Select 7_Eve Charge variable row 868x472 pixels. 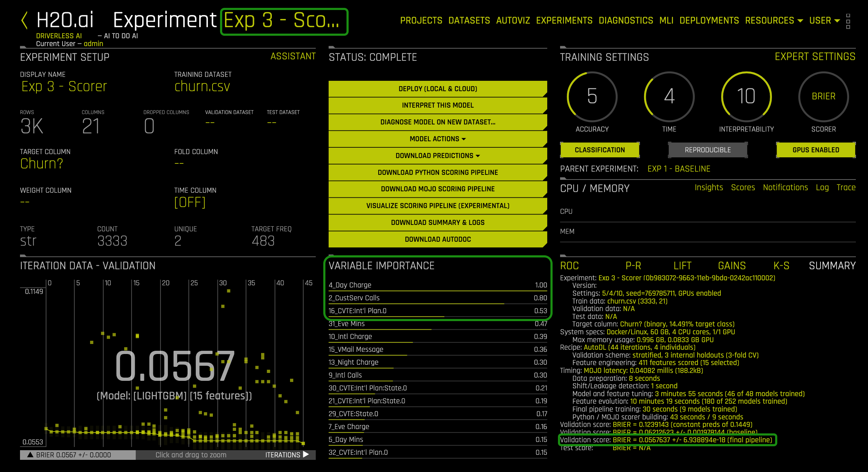click(438, 427)
